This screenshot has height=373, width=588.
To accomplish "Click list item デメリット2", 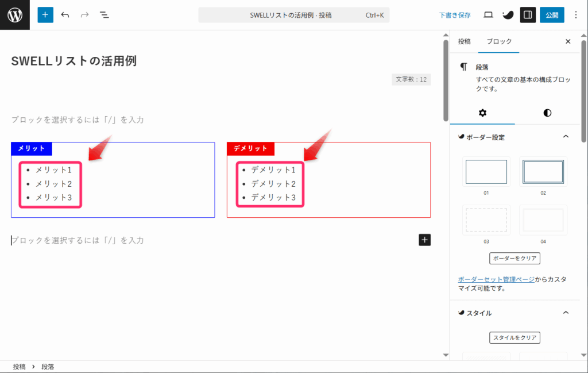I will pyautogui.click(x=273, y=184).
